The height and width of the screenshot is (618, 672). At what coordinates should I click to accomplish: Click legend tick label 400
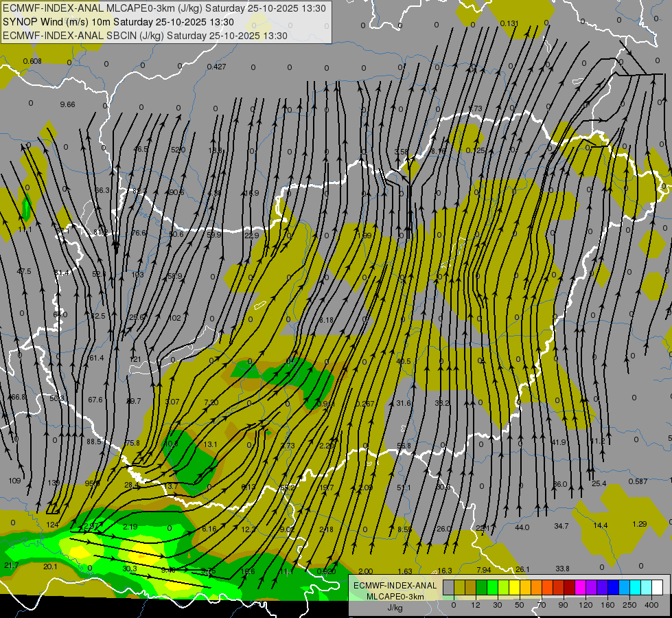coord(651,605)
